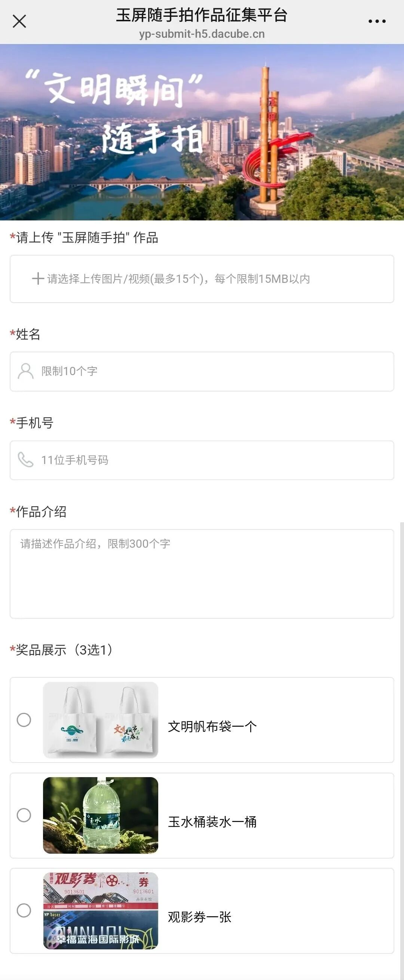Click the plus icon to upload files
The image size is (404, 980).
[38, 278]
